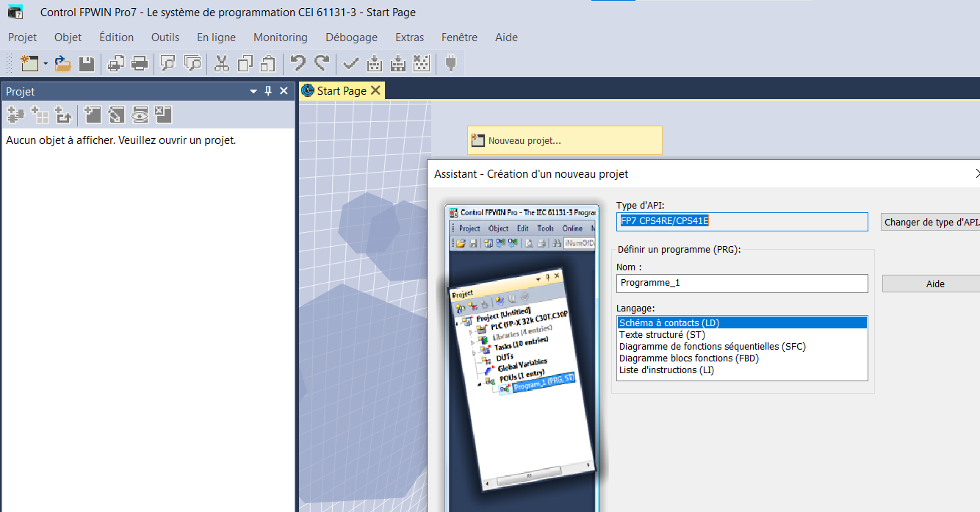This screenshot has height=512, width=980.
Task: Click the New Project toolbar icon
Action: pos(29,64)
